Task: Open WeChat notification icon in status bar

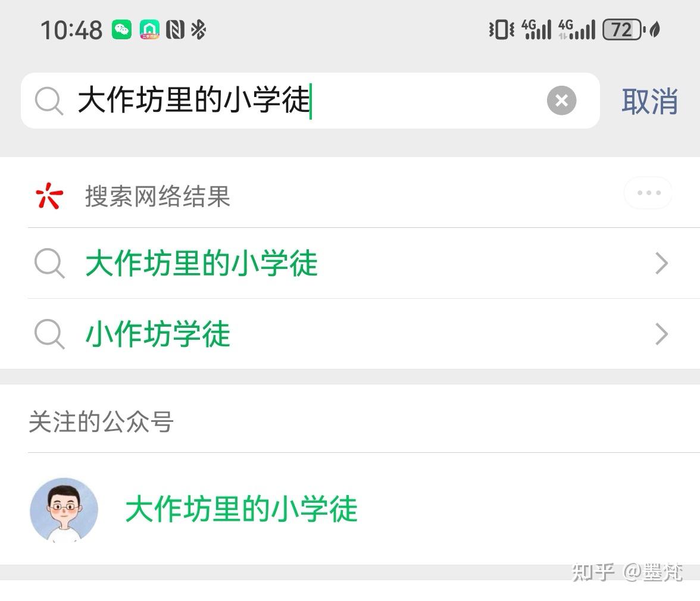Action: 121,30
